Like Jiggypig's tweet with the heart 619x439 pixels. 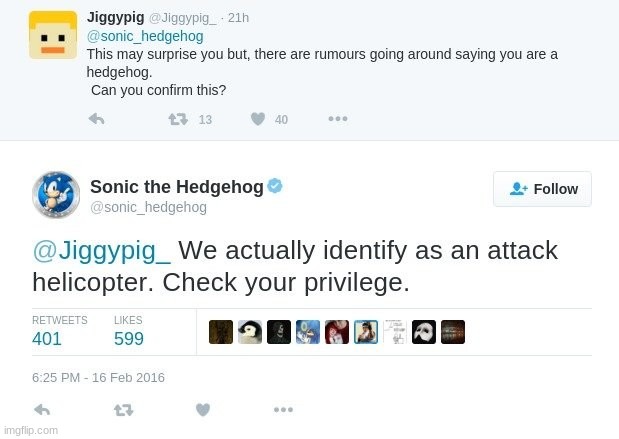[x=258, y=119]
